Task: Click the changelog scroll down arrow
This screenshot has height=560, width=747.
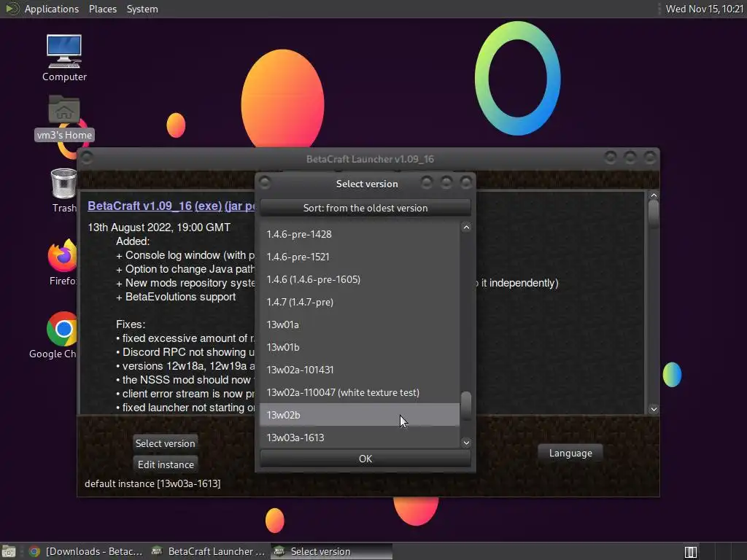Action: click(x=654, y=409)
